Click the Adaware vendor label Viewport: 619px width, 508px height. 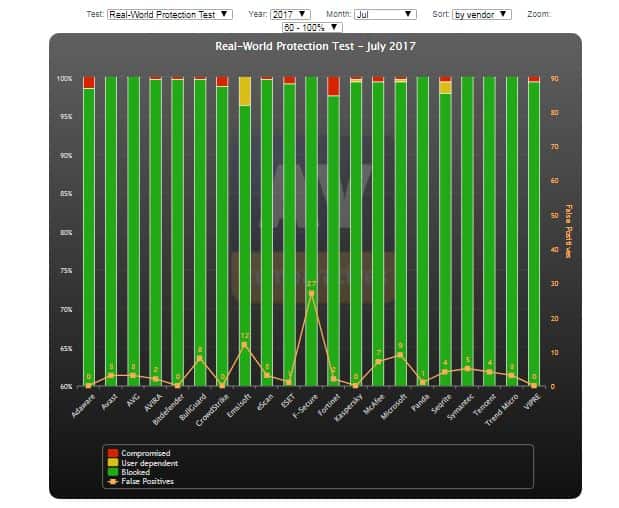click(x=83, y=406)
